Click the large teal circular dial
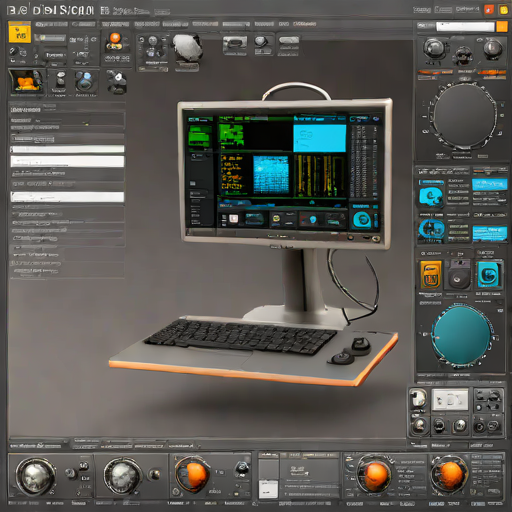The image size is (512, 512). [x=461, y=335]
